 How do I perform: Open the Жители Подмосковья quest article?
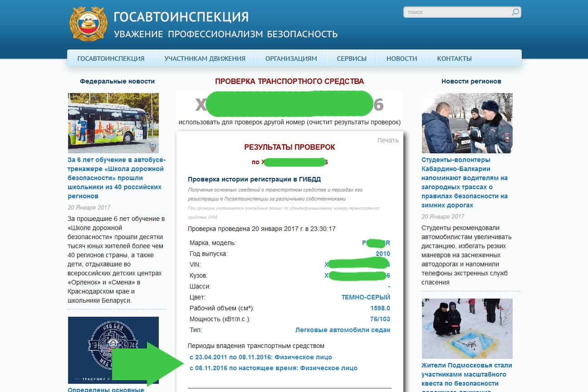pyautogui.click(x=466, y=374)
